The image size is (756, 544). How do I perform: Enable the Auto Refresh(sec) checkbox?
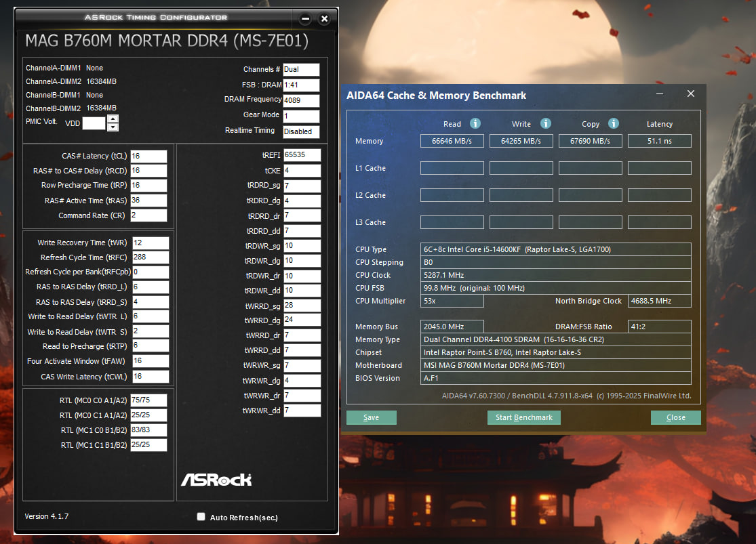click(201, 516)
